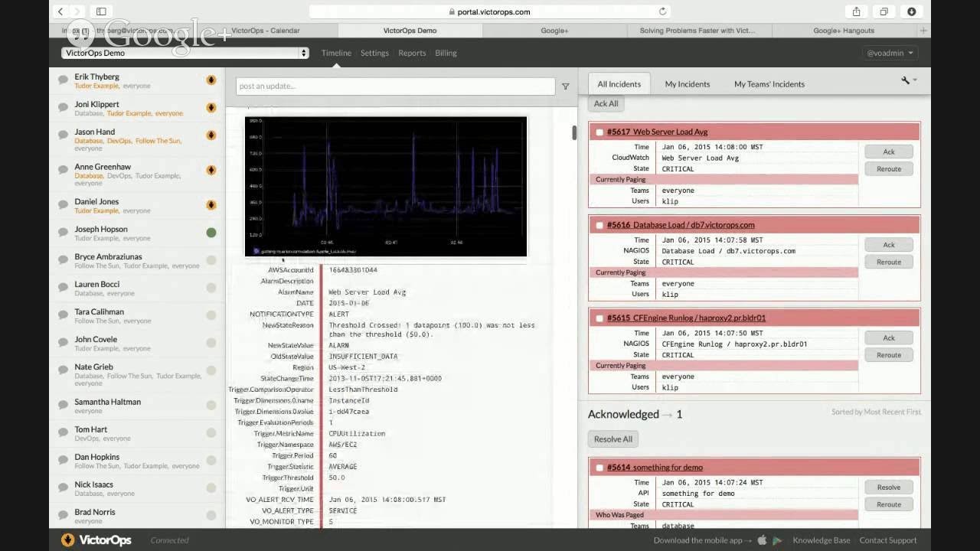Open the Apple App Store mobile app icon

point(762,540)
